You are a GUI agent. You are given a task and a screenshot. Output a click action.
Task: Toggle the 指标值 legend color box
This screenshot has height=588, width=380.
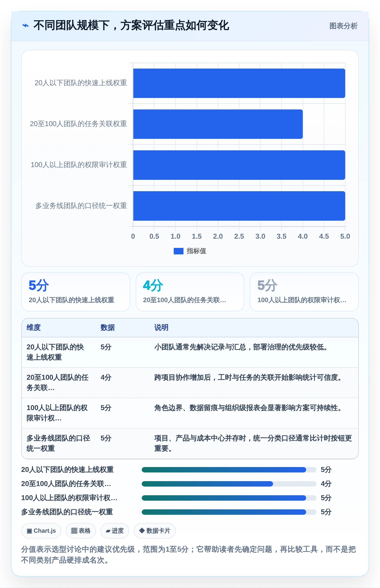178,251
